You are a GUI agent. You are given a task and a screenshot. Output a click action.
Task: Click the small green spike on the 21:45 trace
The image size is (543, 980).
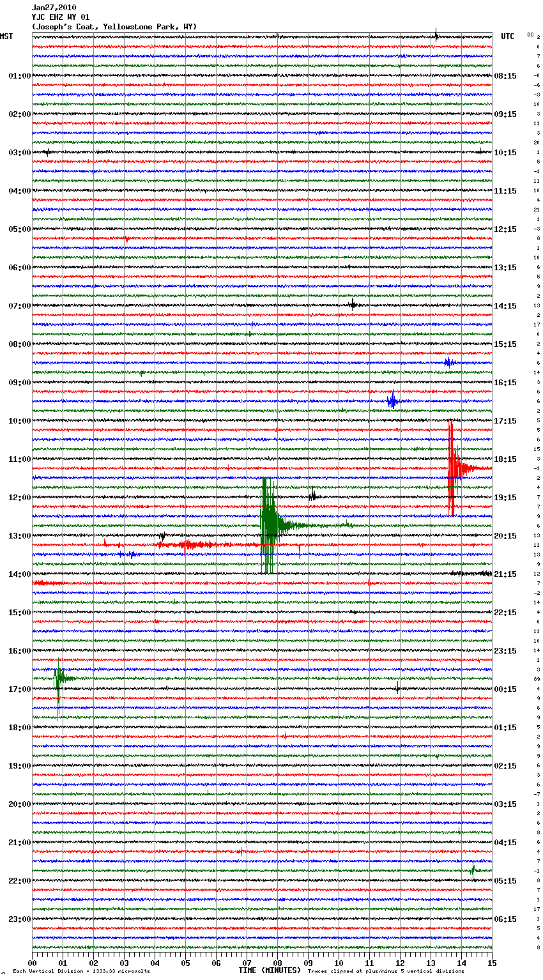click(473, 869)
